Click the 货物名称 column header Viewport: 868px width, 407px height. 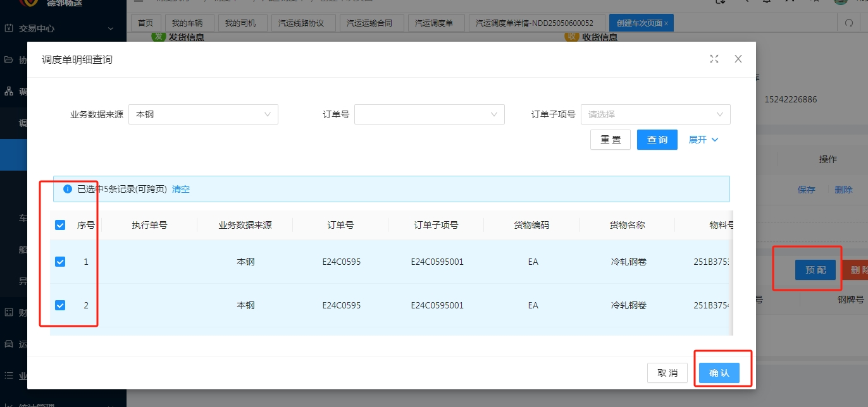click(628, 225)
